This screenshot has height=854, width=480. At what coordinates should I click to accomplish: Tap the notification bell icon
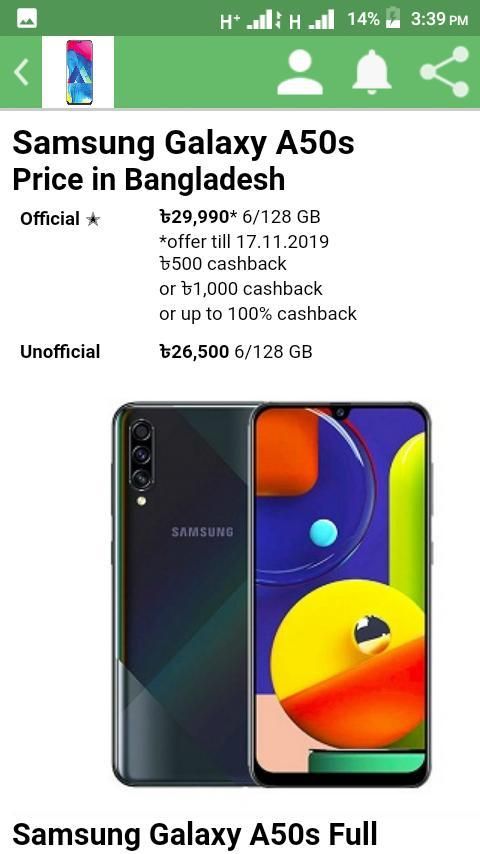click(372, 72)
